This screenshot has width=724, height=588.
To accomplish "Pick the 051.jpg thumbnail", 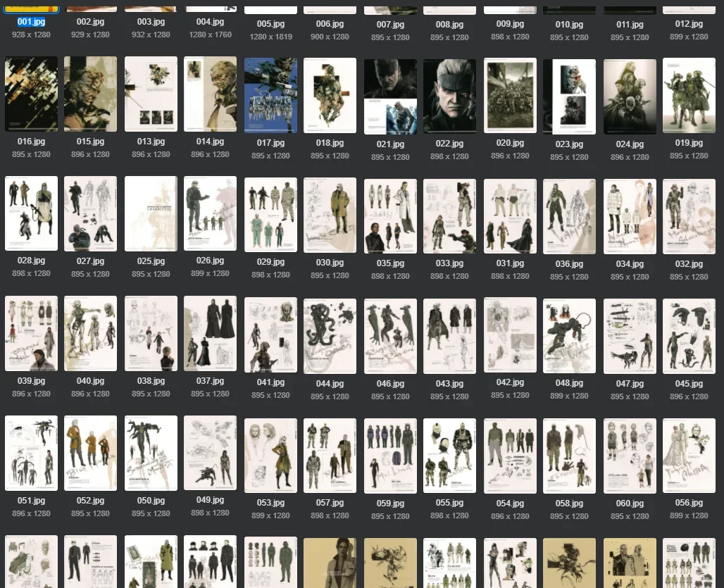I will [32, 453].
